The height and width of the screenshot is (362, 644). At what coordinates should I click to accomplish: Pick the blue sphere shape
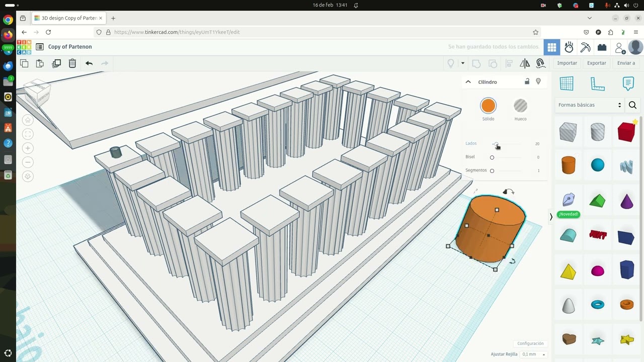click(x=597, y=165)
